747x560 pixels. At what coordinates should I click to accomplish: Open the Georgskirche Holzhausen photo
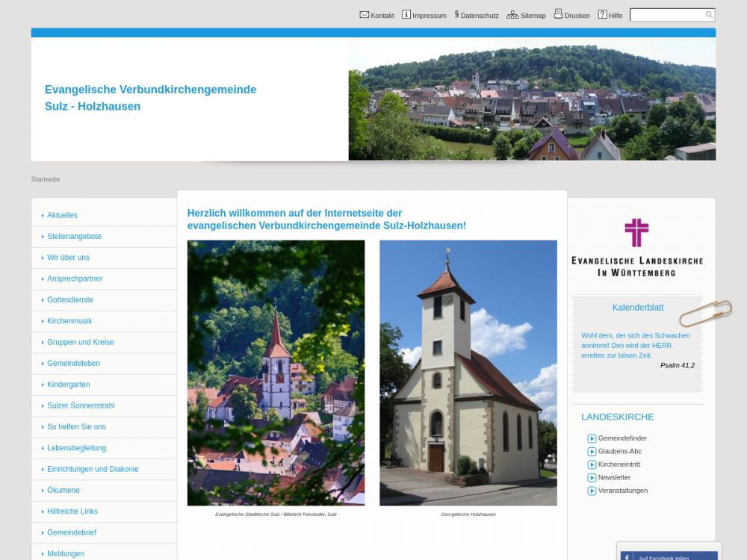click(468, 373)
